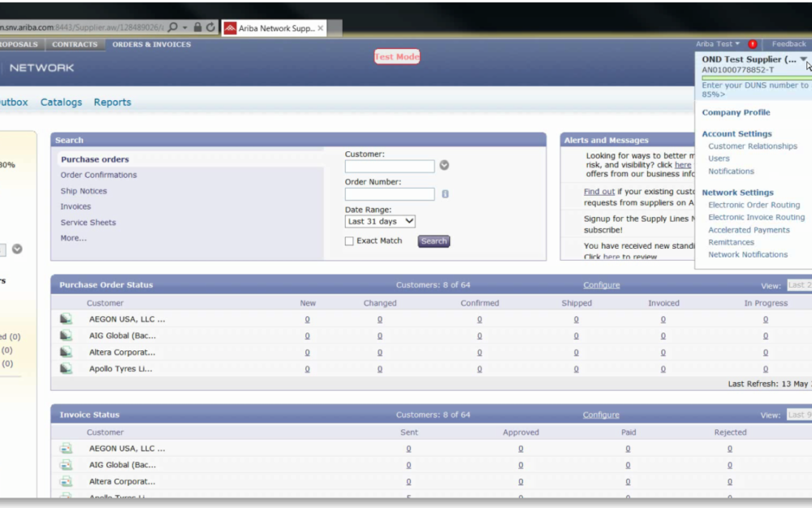Click the round arrow button in left sidebar
This screenshot has height=508, width=812.
pyautogui.click(x=17, y=249)
